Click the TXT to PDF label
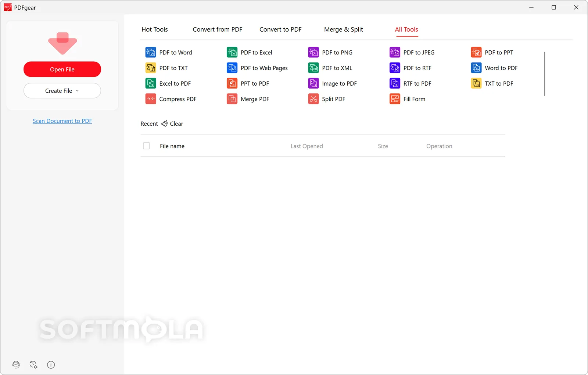The image size is (588, 375). 499,83
